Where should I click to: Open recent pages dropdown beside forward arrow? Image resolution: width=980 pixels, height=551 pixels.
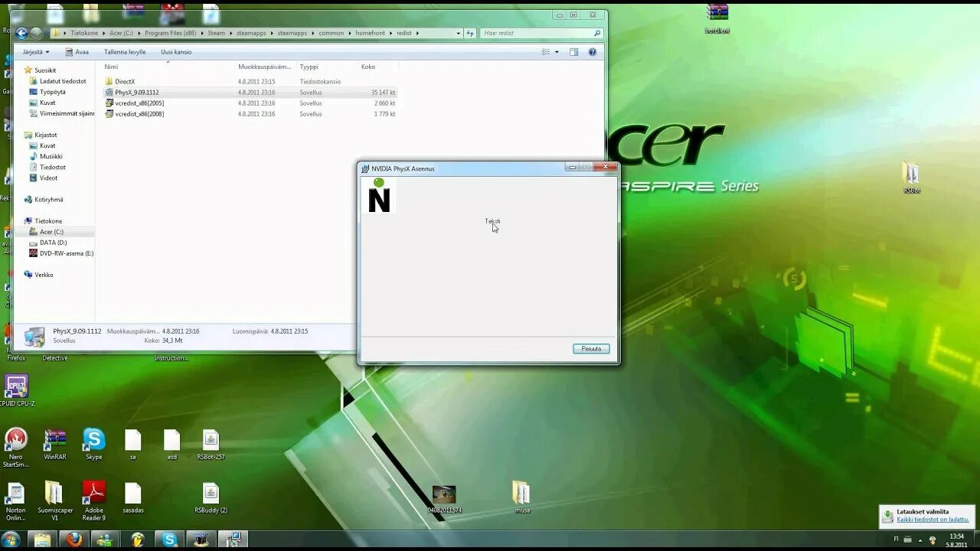(47, 34)
